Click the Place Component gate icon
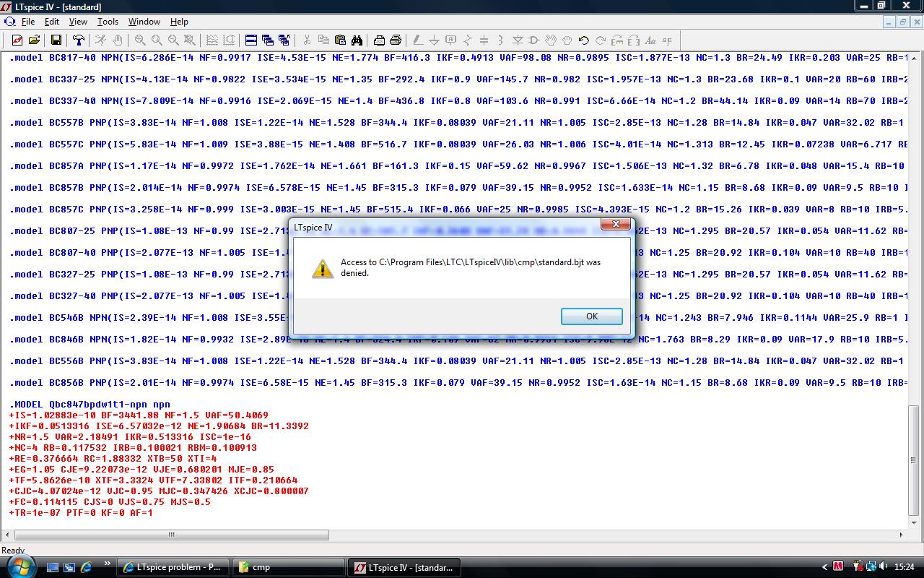Screen dimensions: 924x578 point(534,40)
